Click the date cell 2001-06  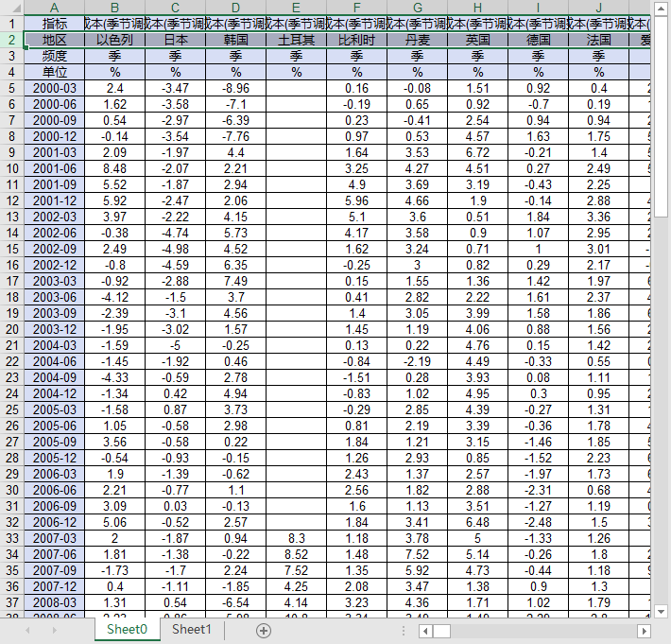[x=55, y=168]
